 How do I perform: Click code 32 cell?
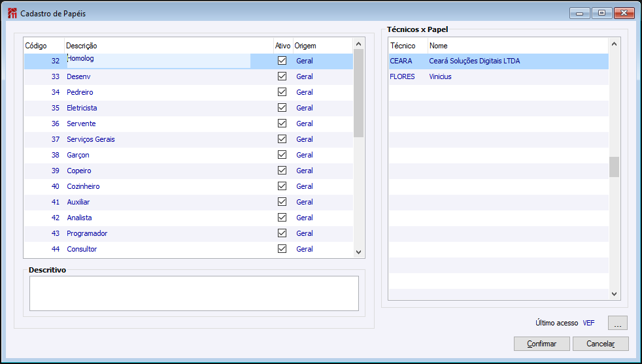[56, 61]
